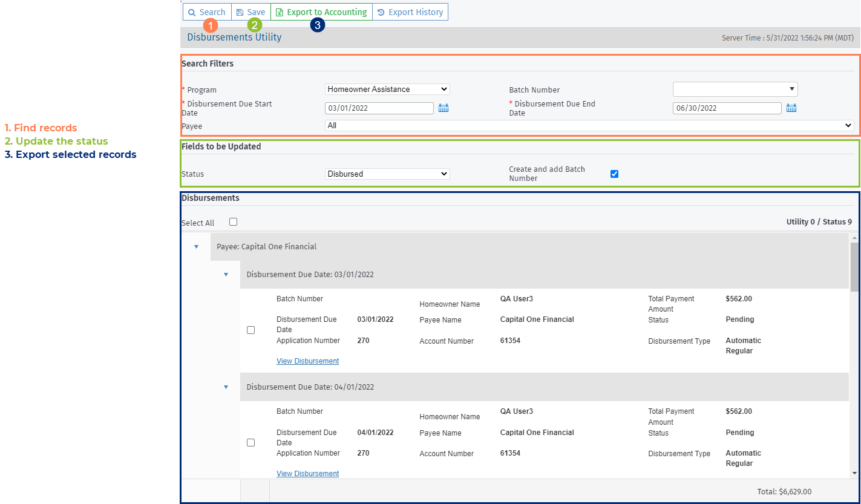Image resolution: width=861 pixels, height=504 pixels.
Task: Open the Status dropdown set to Disbursed
Action: pos(387,174)
